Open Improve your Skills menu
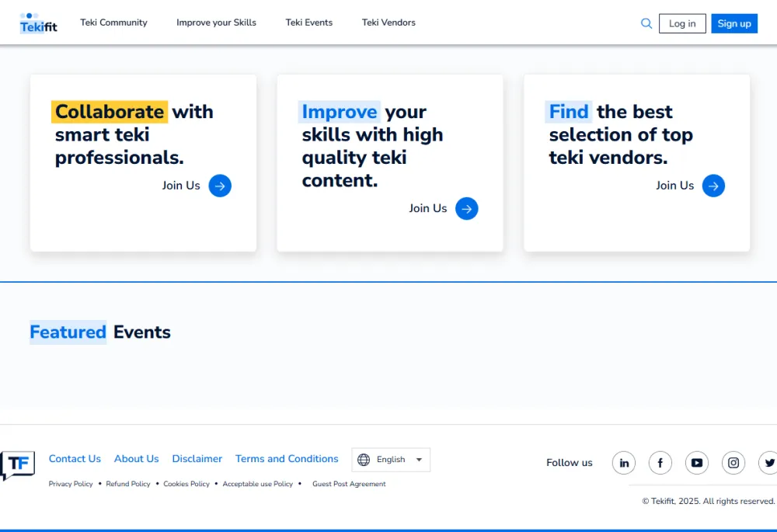Screen dimensions: 777x532 point(216,23)
